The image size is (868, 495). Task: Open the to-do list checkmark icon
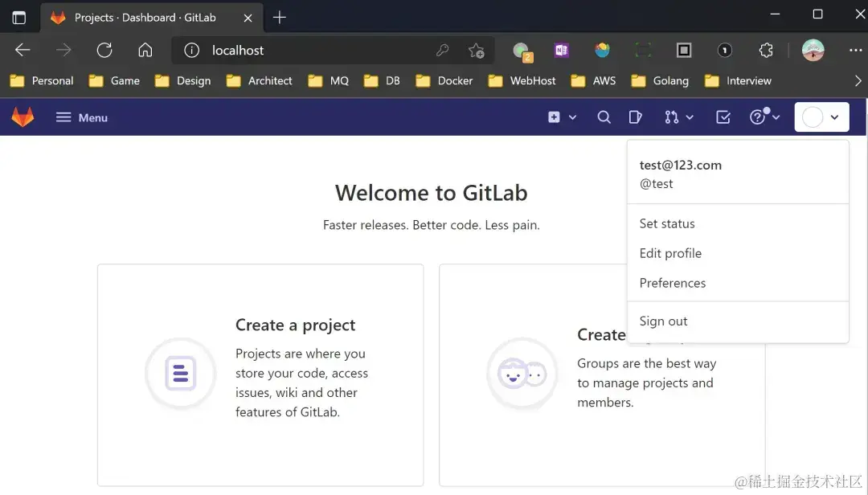pos(723,117)
